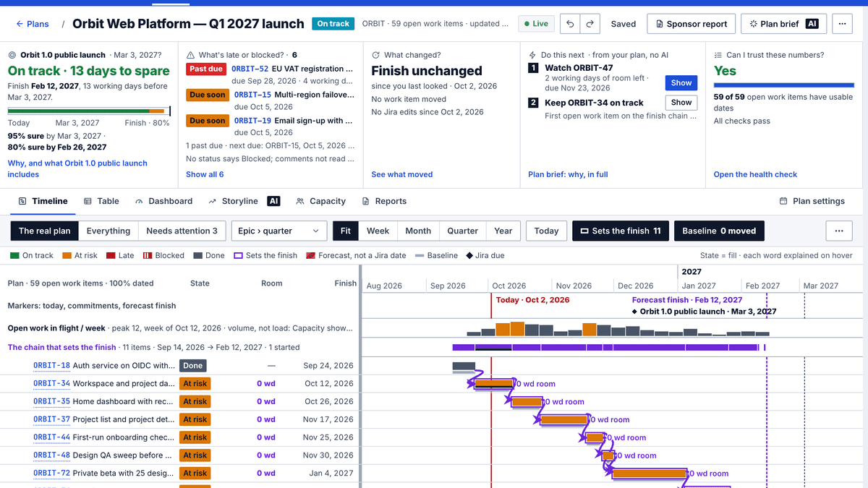The image size is (868, 488).
Task: Click the At risk orange legend swatch
Action: [x=67, y=255]
